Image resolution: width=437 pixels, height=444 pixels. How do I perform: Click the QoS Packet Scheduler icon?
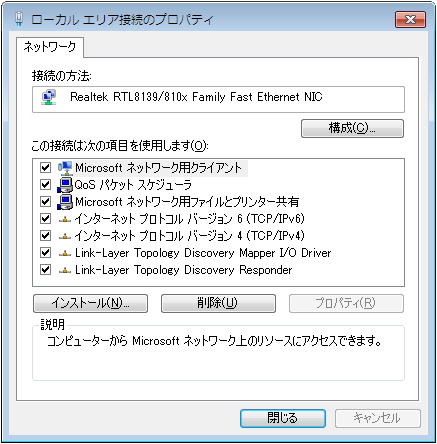point(65,185)
